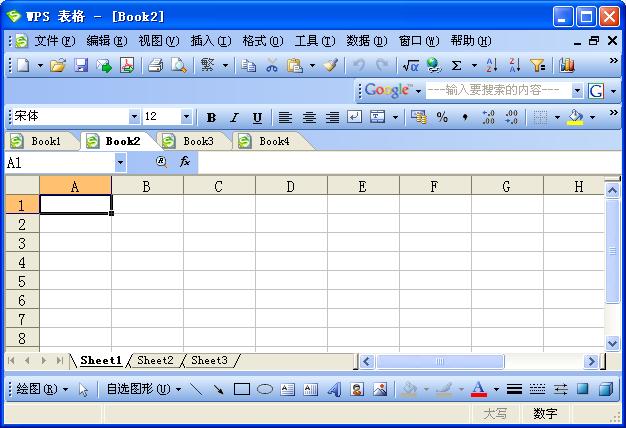Center cell text horizontally
The height and width of the screenshot is (428, 626).
click(309, 117)
